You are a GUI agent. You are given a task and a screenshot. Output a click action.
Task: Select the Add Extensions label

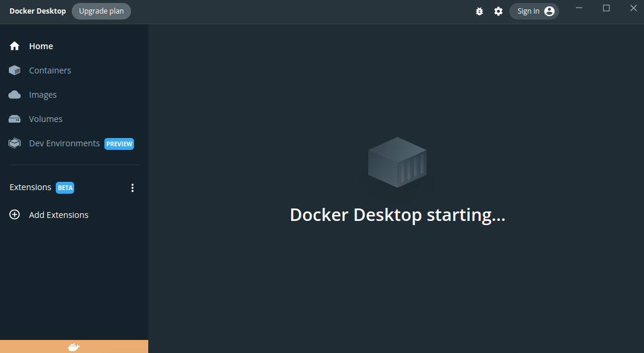[x=59, y=215]
